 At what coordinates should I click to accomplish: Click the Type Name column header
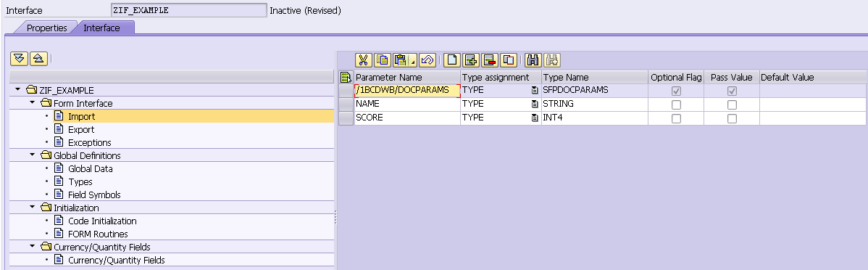point(595,78)
